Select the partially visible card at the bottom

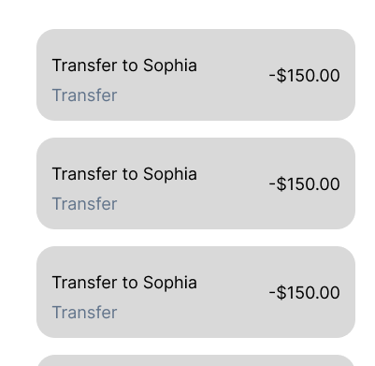196,361
